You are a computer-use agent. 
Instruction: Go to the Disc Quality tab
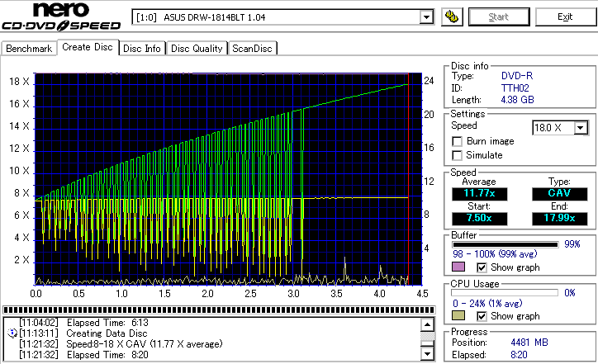click(197, 49)
